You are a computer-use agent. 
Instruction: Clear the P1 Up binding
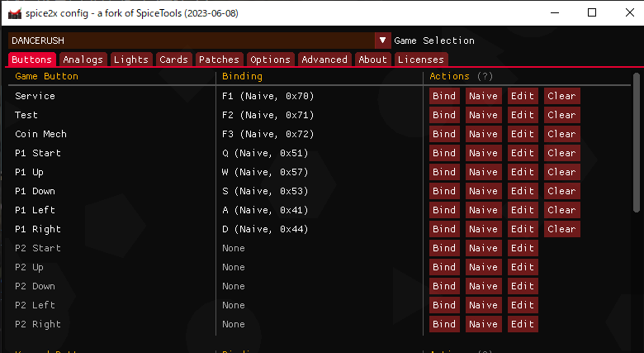coord(561,172)
